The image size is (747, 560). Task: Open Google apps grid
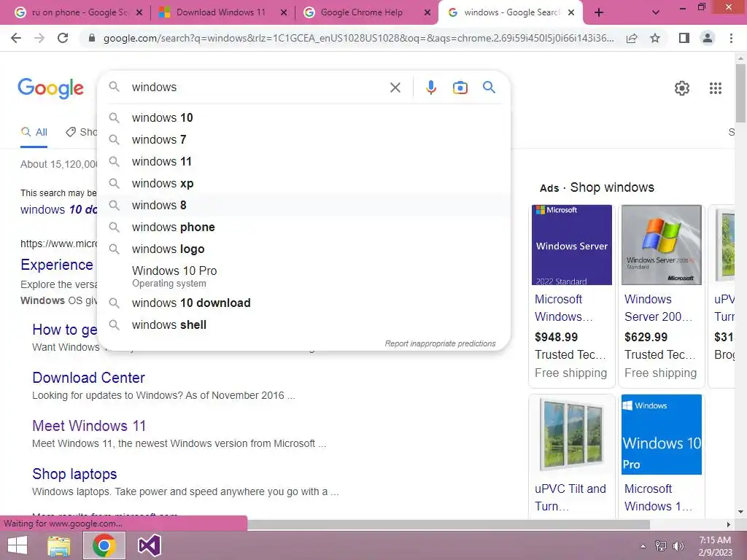[x=716, y=88]
